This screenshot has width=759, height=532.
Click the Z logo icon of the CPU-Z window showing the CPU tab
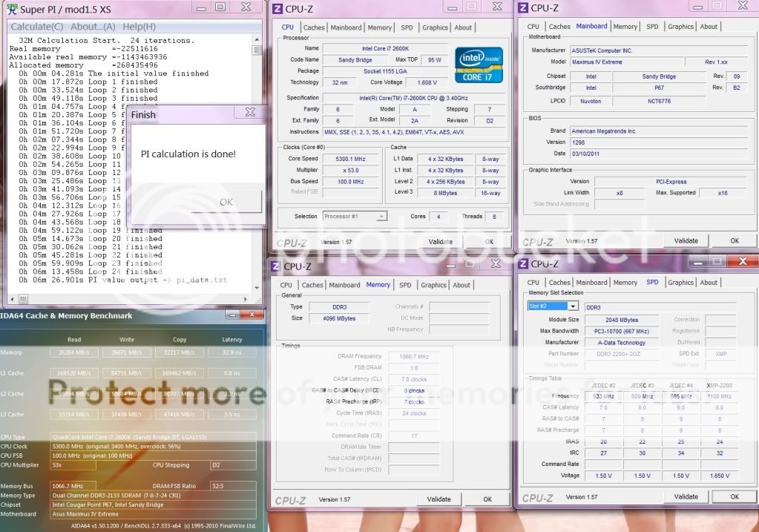pyautogui.click(x=277, y=9)
